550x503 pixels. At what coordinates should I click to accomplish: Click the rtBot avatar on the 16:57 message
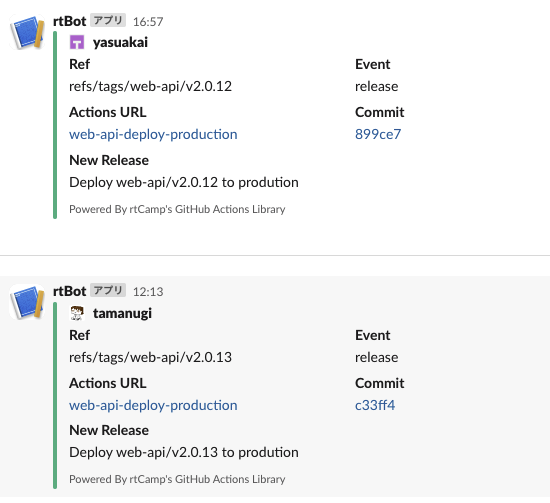pyautogui.click(x=27, y=32)
